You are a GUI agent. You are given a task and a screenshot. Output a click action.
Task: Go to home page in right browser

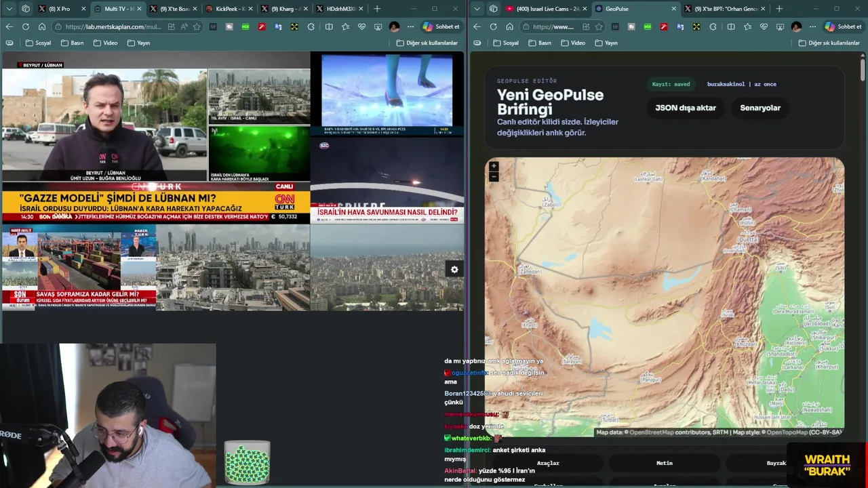tap(510, 26)
